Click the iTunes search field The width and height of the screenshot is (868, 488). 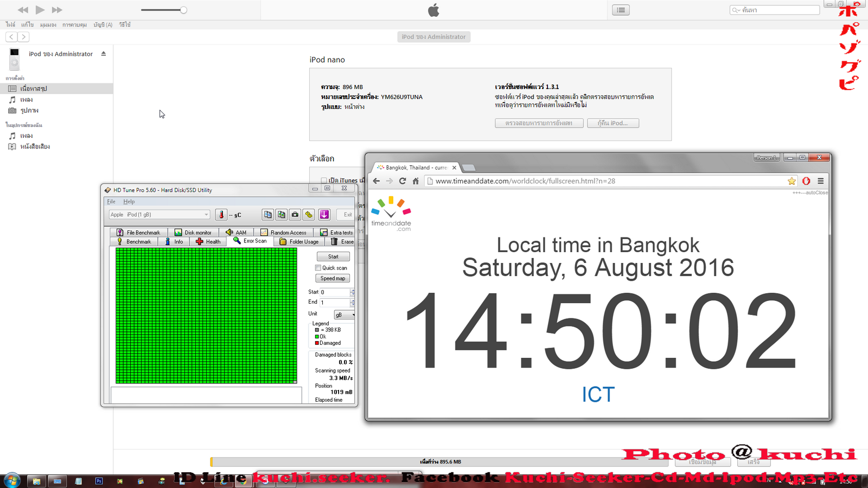(774, 10)
